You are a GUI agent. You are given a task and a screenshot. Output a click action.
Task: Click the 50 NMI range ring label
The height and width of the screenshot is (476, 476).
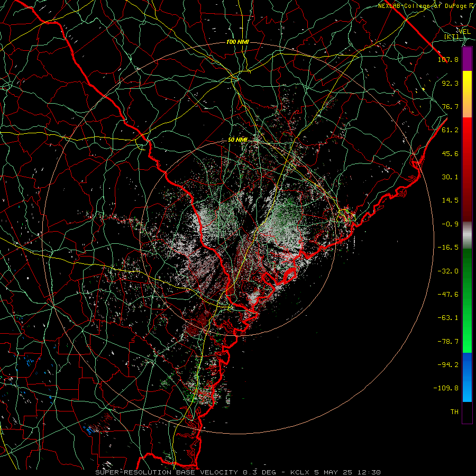[x=237, y=140]
